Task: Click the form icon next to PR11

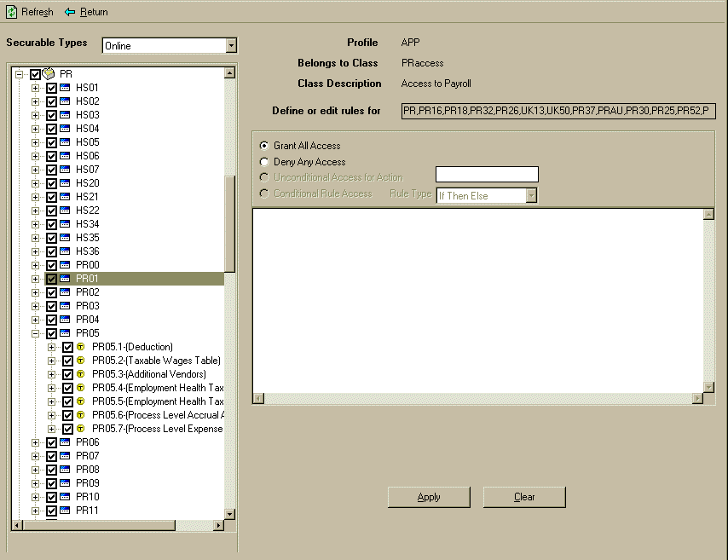Action: click(x=66, y=511)
